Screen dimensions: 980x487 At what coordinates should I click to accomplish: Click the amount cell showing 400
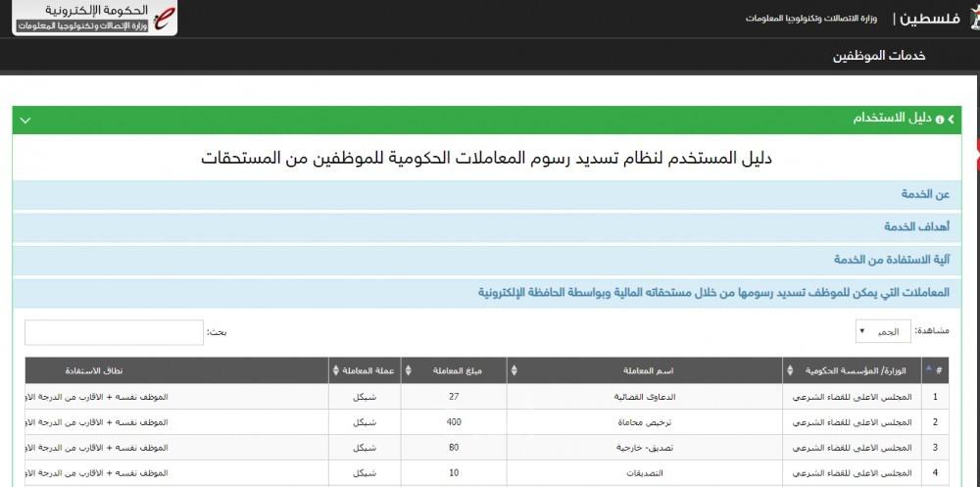pyautogui.click(x=454, y=422)
